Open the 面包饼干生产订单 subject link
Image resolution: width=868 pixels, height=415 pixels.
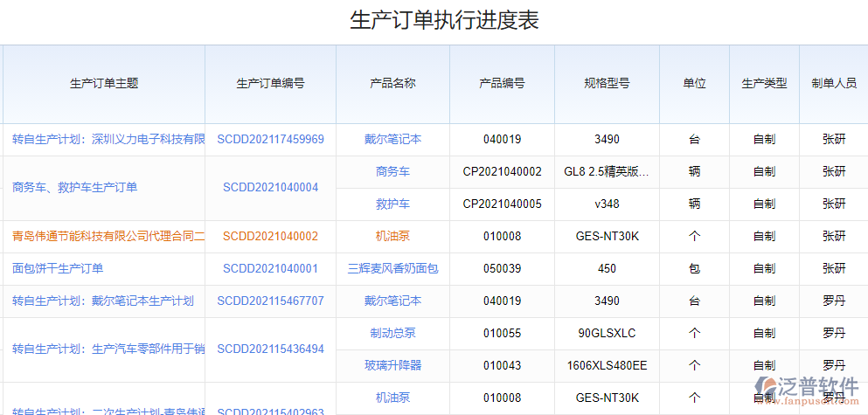tap(58, 268)
